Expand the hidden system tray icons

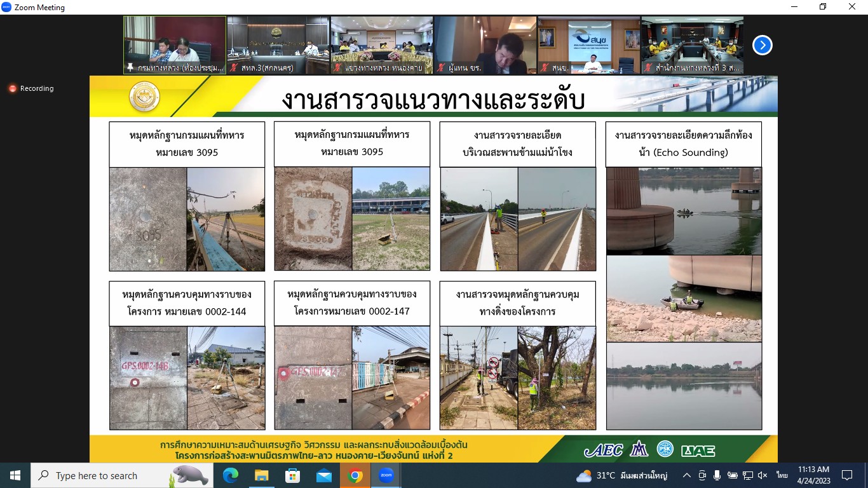[687, 475]
